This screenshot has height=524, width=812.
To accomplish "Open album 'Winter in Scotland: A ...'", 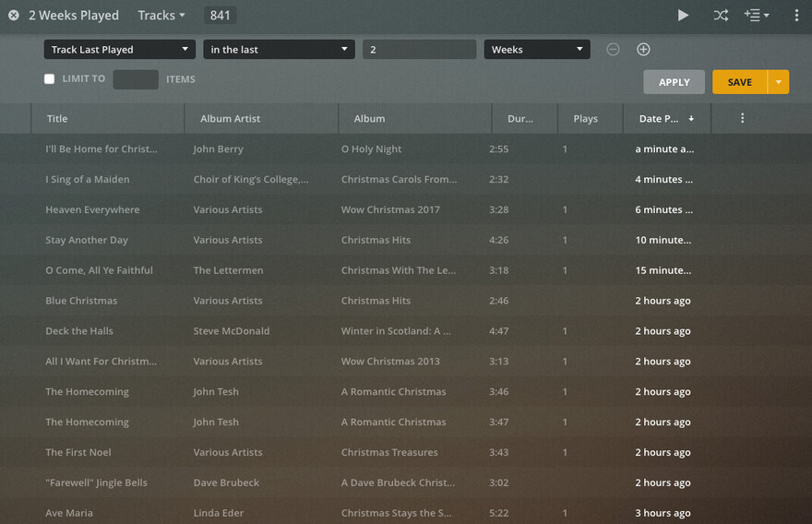I will click(x=396, y=331).
